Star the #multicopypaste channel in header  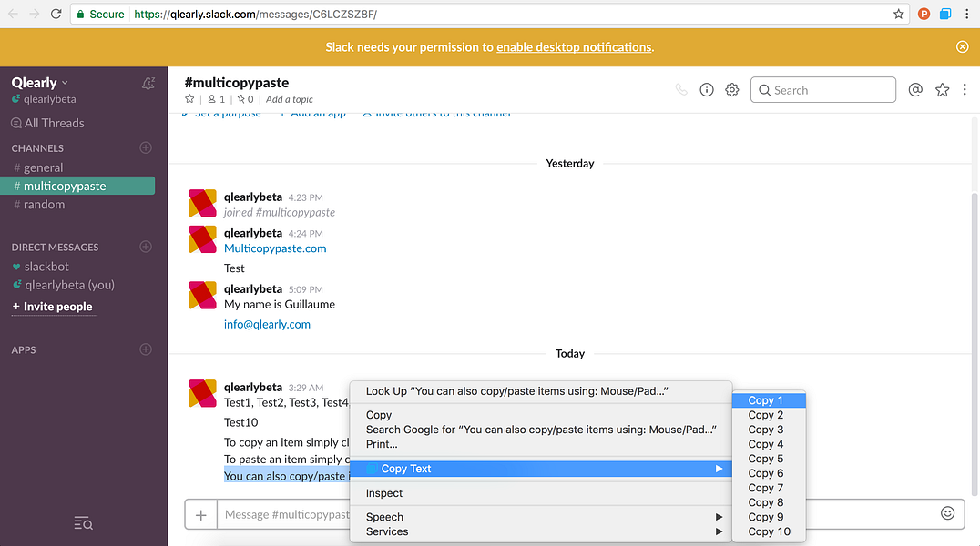click(189, 98)
